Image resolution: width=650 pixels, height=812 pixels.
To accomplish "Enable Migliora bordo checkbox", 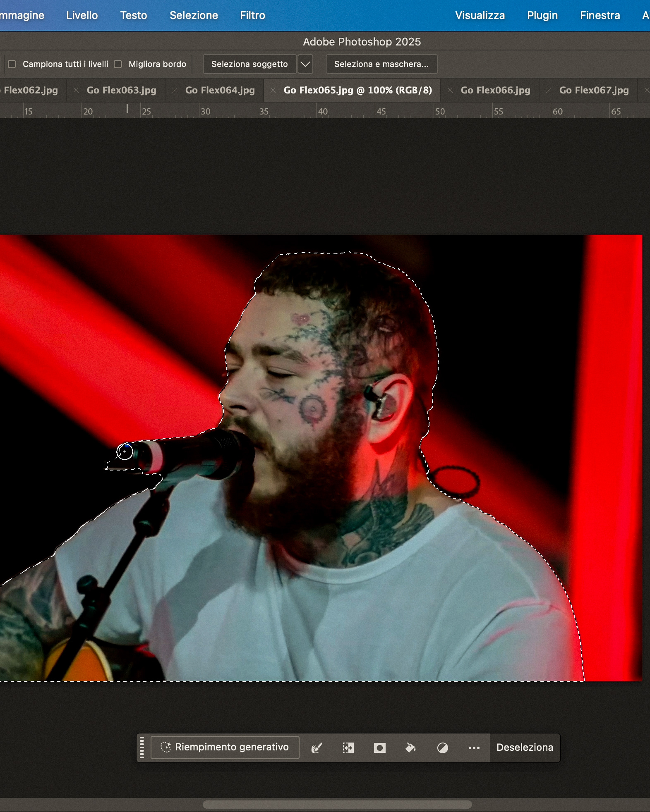I will [x=118, y=64].
